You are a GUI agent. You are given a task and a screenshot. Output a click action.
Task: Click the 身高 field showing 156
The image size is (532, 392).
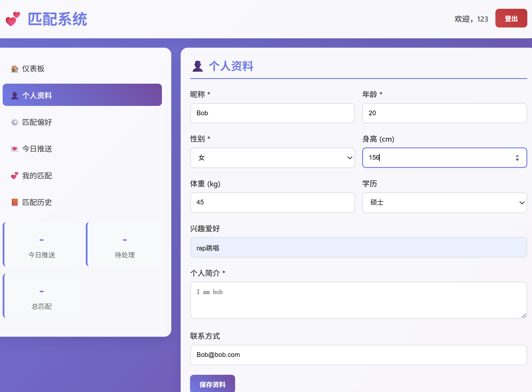445,158
